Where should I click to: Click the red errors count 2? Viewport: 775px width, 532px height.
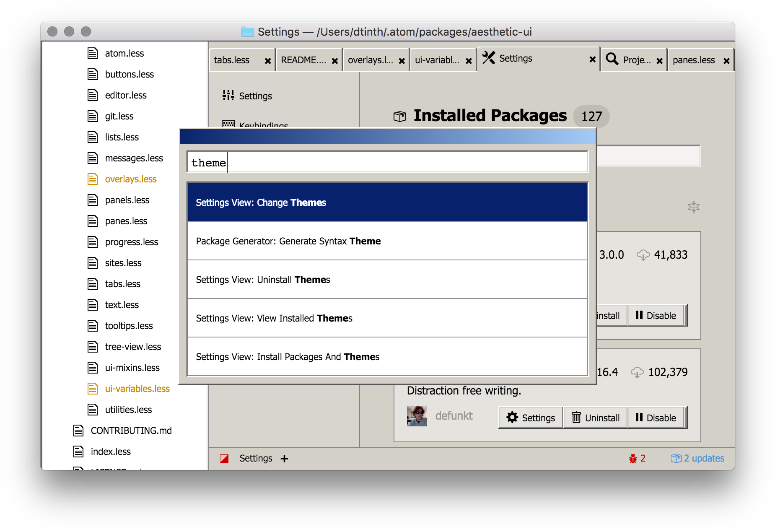pos(643,458)
